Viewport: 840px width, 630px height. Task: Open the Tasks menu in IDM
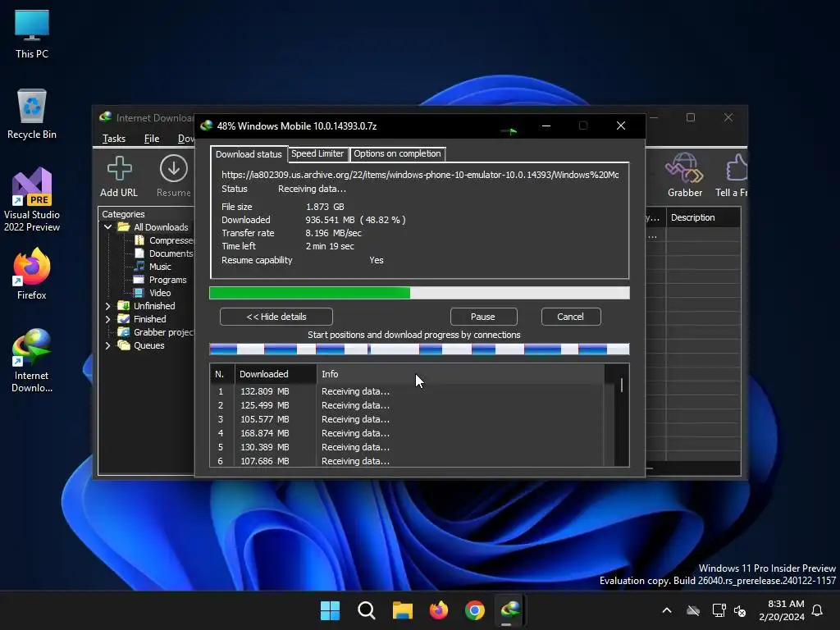coord(113,139)
